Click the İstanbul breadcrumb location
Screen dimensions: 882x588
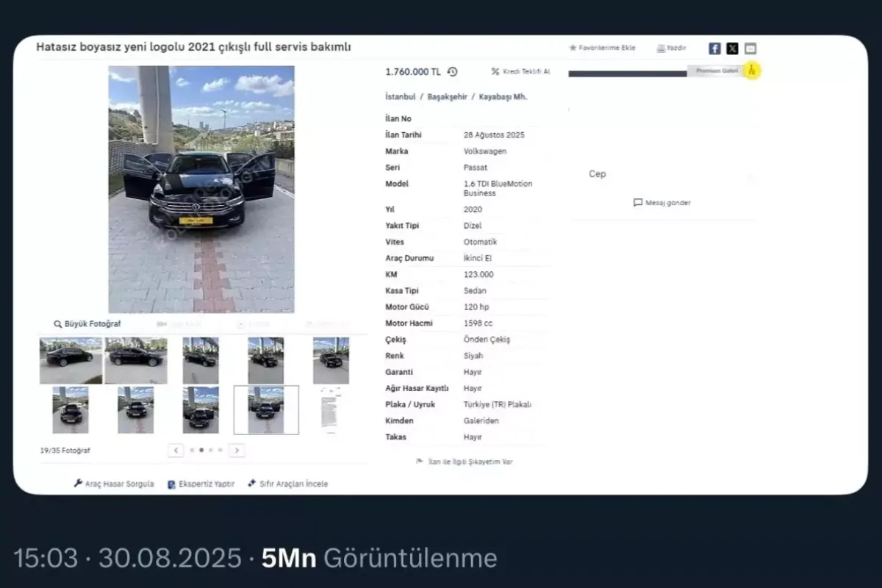[401, 96]
